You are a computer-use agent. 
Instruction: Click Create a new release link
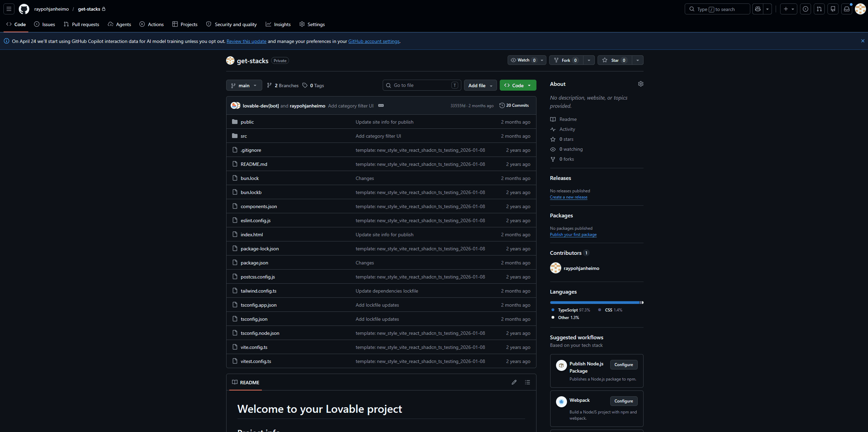(568, 197)
